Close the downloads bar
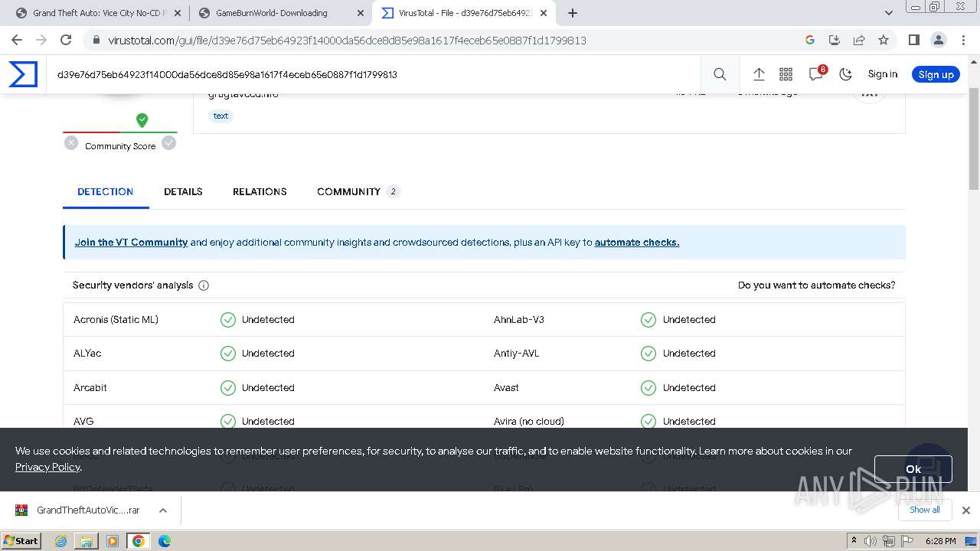This screenshot has width=980, height=551. [x=965, y=510]
